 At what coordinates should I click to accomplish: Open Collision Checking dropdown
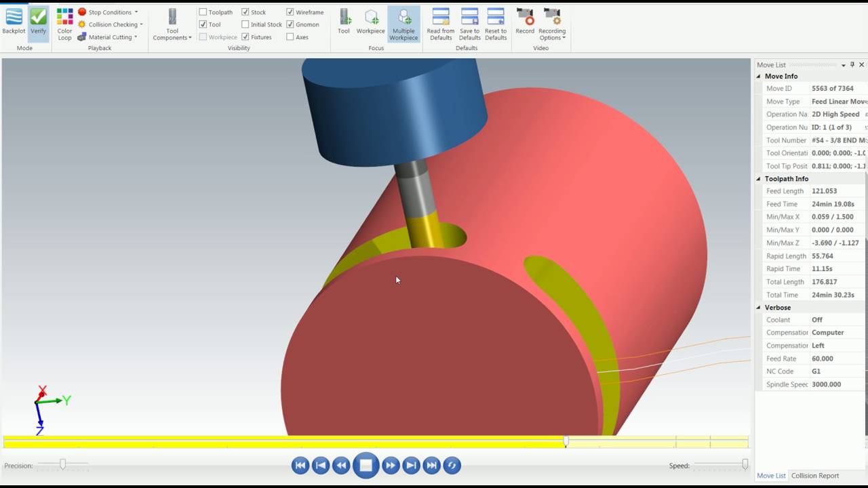pyautogui.click(x=110, y=24)
